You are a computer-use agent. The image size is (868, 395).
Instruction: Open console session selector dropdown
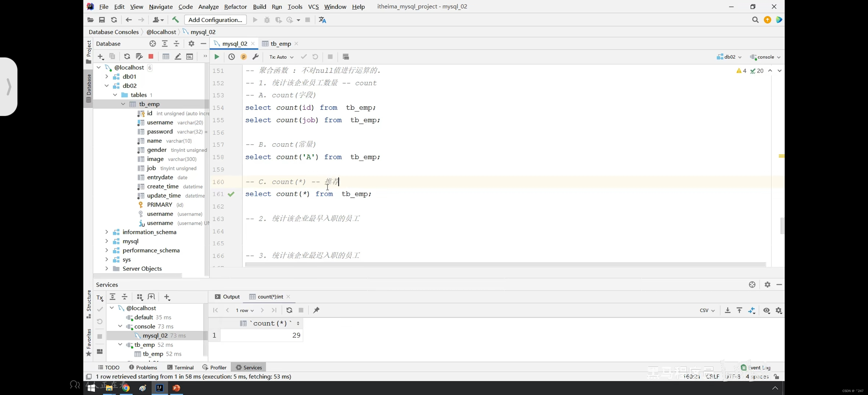pos(765,57)
